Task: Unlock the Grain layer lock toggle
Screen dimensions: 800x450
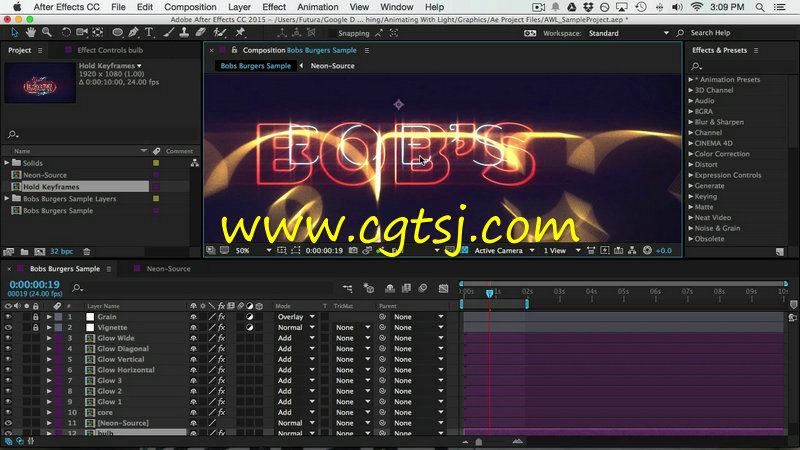Action: (x=35, y=317)
